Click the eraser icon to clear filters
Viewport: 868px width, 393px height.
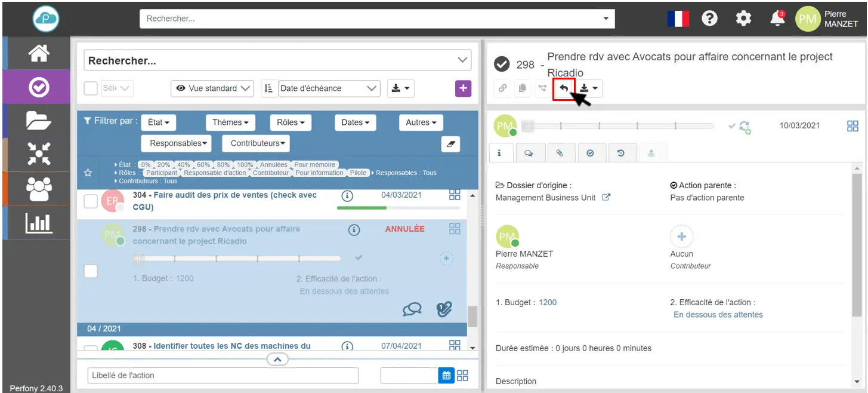(x=450, y=143)
